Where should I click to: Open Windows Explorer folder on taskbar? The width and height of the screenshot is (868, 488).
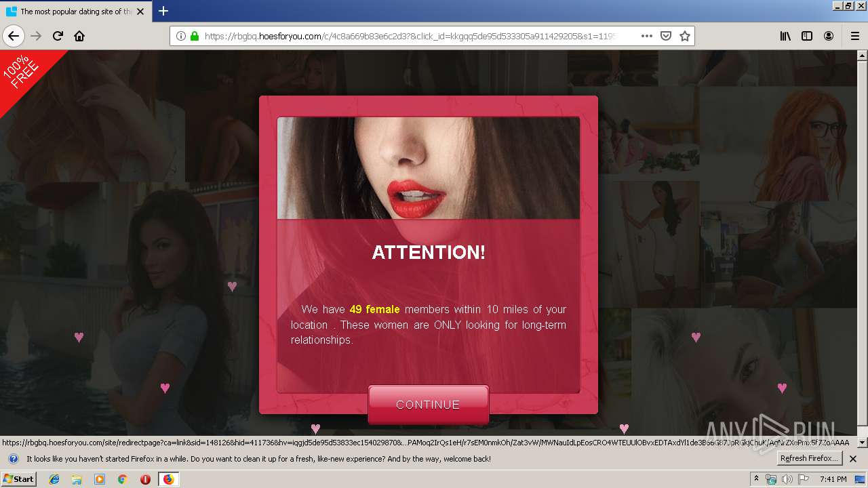point(77,479)
